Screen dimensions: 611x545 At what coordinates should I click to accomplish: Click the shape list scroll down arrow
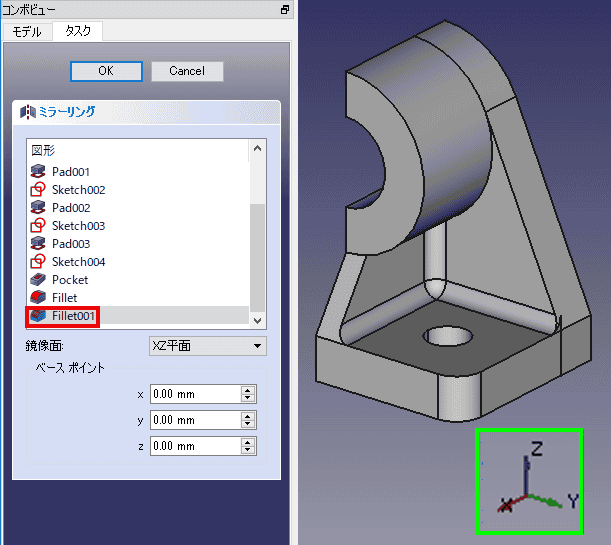tap(257, 320)
